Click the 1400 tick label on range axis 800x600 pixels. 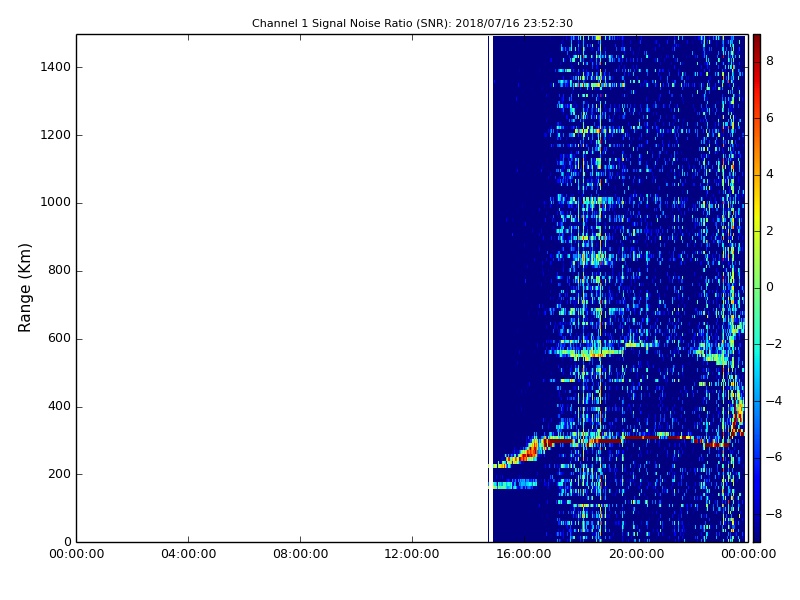coord(55,67)
